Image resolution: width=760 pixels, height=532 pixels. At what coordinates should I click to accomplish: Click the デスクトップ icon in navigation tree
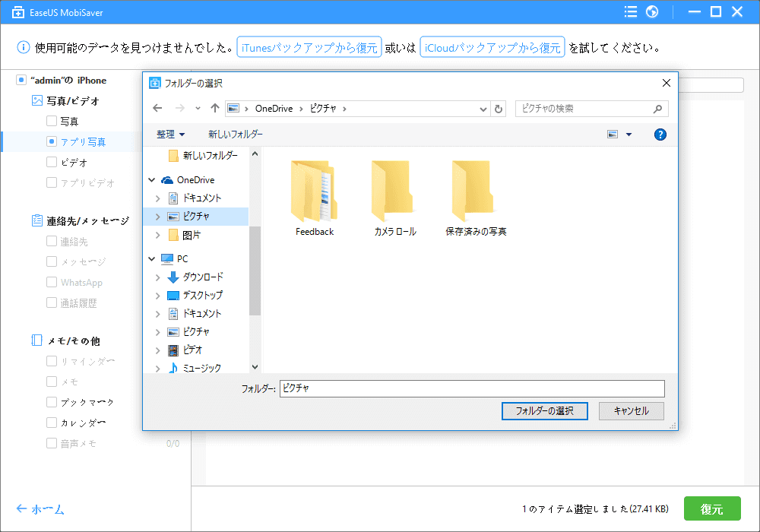point(173,295)
